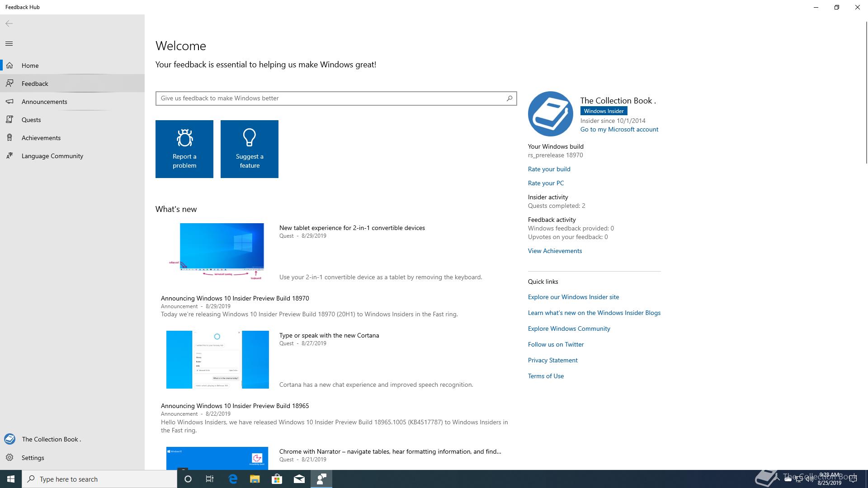
Task: Click Rate your PC link
Action: click(x=546, y=183)
